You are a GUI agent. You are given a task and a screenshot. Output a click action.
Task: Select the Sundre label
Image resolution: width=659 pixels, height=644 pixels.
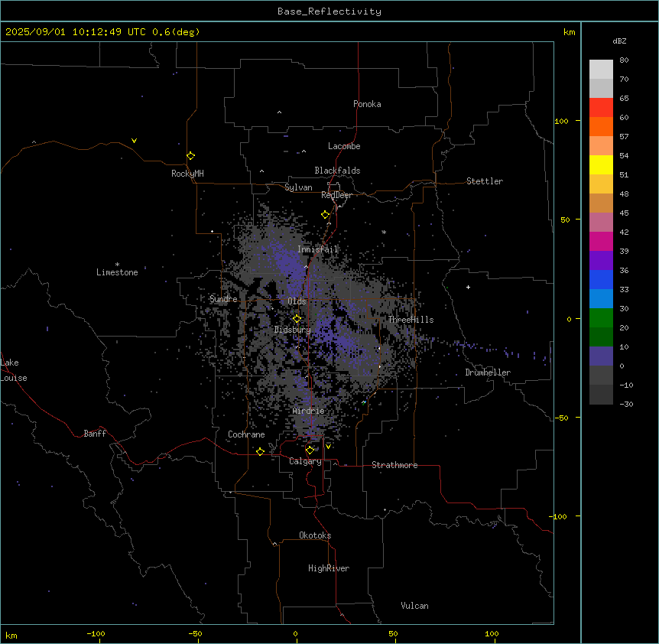tap(223, 299)
